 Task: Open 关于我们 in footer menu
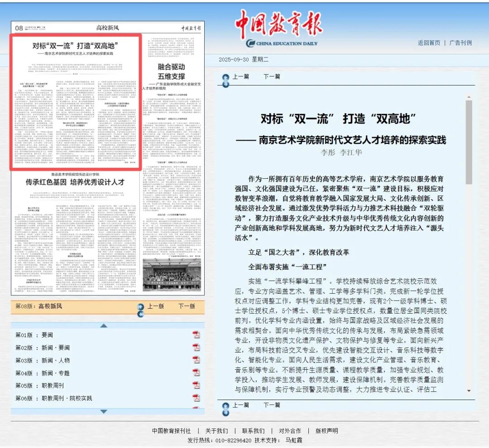216,431
